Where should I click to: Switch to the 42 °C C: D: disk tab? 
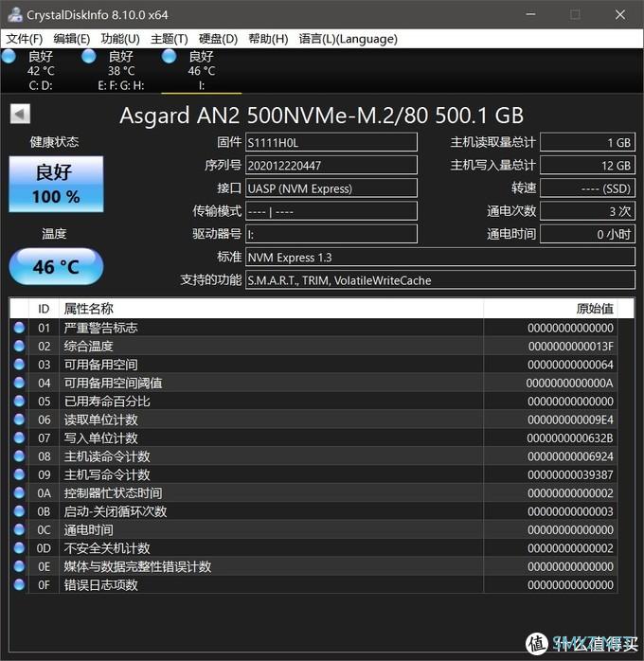coord(41,70)
